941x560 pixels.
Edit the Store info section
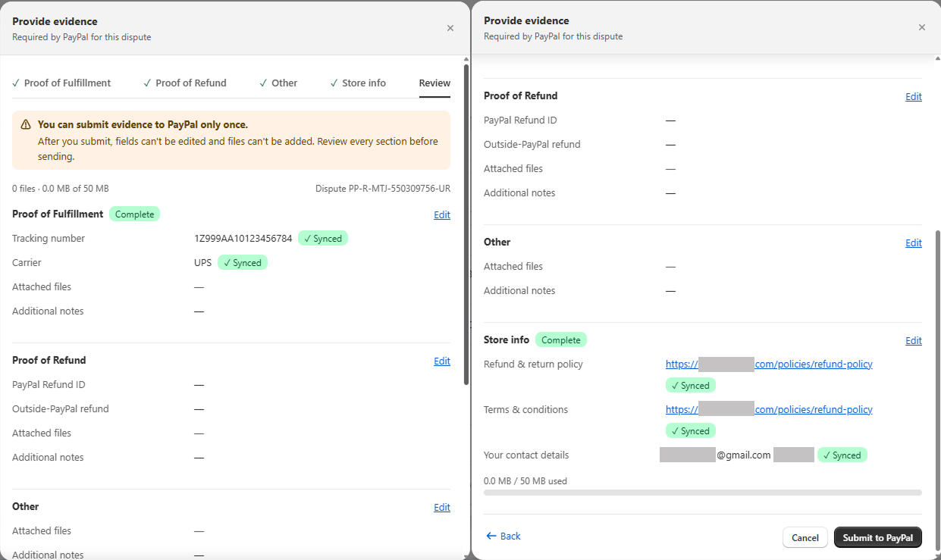(914, 340)
